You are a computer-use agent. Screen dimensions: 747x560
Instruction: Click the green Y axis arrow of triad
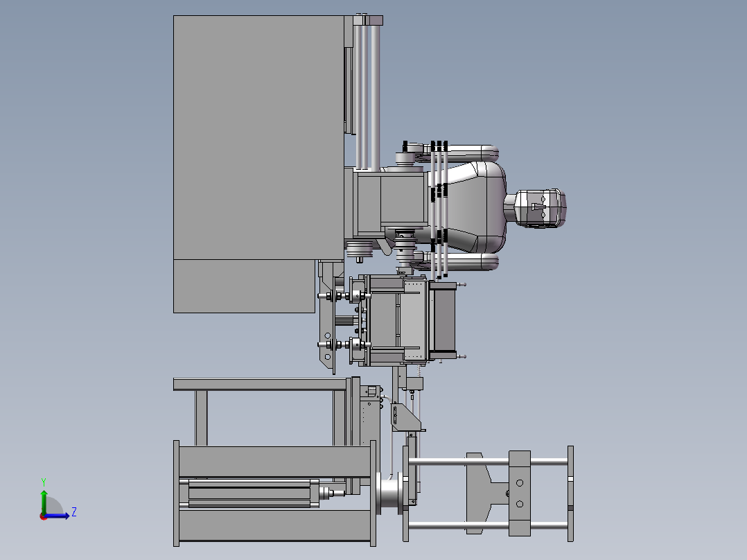point(44,501)
